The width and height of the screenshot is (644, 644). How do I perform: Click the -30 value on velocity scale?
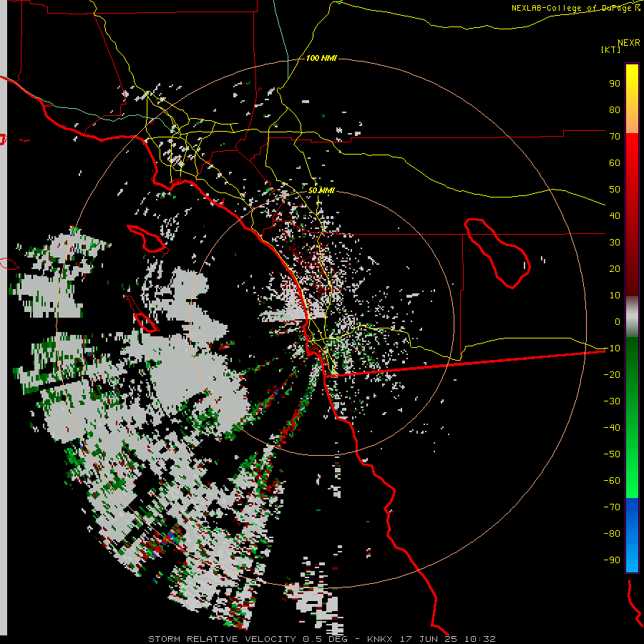pos(612,401)
